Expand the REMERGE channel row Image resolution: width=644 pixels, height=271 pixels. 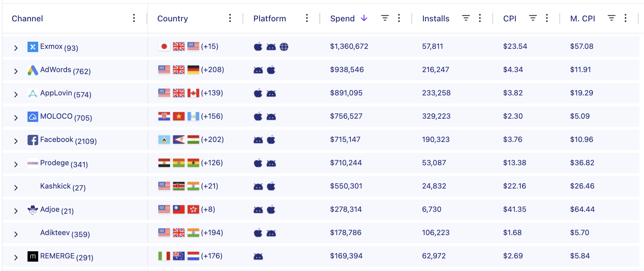tap(16, 257)
